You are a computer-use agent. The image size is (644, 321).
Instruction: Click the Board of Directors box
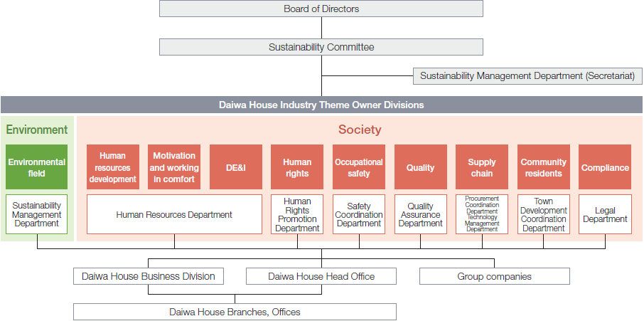(321, 9)
